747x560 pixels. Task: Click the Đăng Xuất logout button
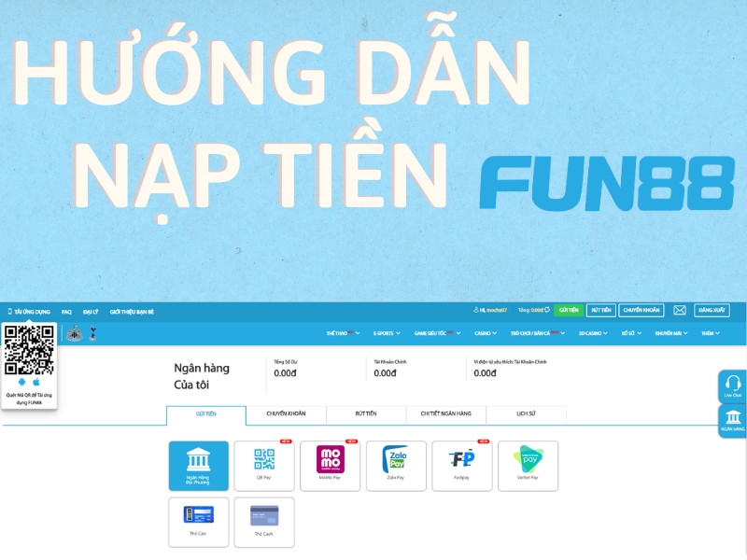point(712,310)
